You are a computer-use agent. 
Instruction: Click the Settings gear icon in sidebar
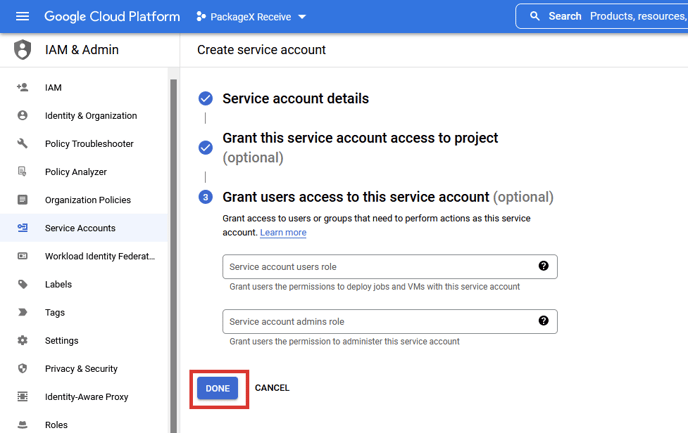(22, 341)
